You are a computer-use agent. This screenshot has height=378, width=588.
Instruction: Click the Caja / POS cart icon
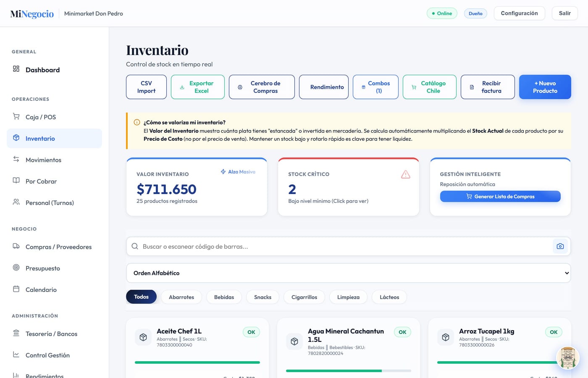16,116
